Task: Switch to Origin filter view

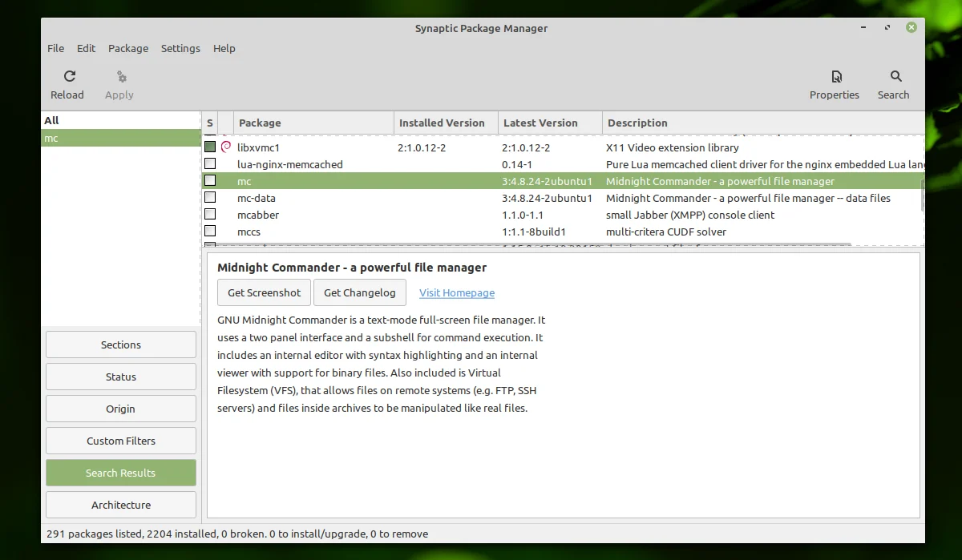Action: (x=121, y=409)
